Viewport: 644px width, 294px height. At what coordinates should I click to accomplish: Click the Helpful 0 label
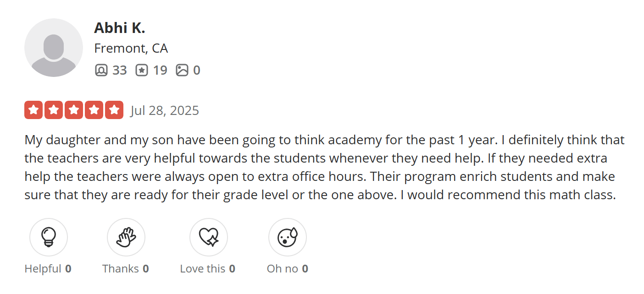(x=48, y=269)
